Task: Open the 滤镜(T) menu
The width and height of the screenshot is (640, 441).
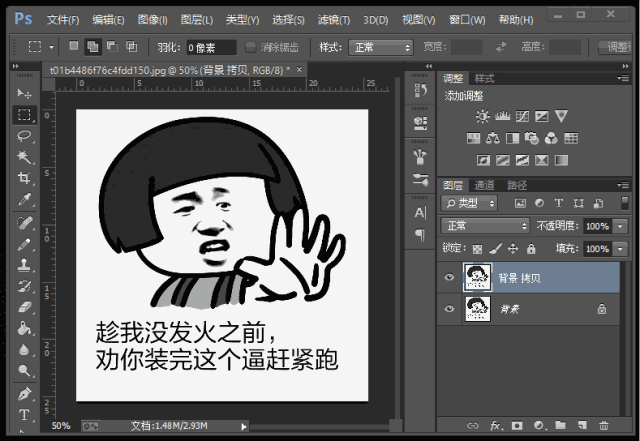Action: (x=333, y=19)
